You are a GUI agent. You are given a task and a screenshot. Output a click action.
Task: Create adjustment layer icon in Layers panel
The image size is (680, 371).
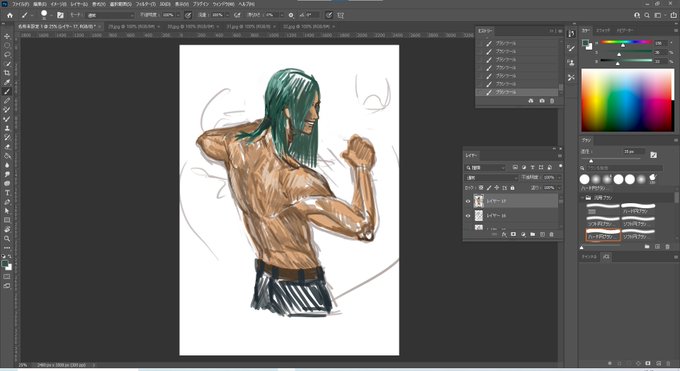[523, 234]
